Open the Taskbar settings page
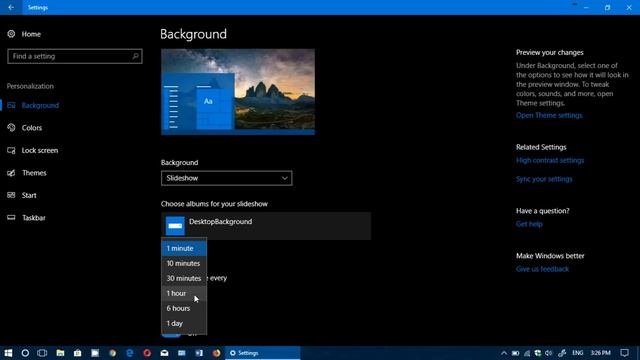The image size is (640, 360). pyautogui.click(x=33, y=218)
